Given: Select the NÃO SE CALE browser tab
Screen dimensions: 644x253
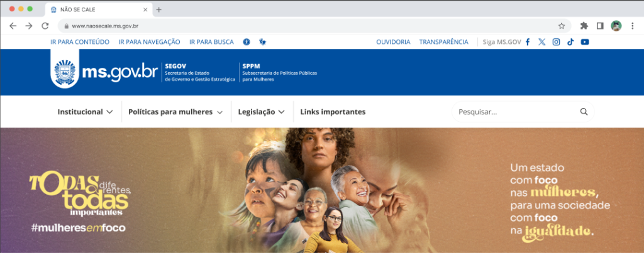Looking at the screenshot, I should click(x=99, y=9).
